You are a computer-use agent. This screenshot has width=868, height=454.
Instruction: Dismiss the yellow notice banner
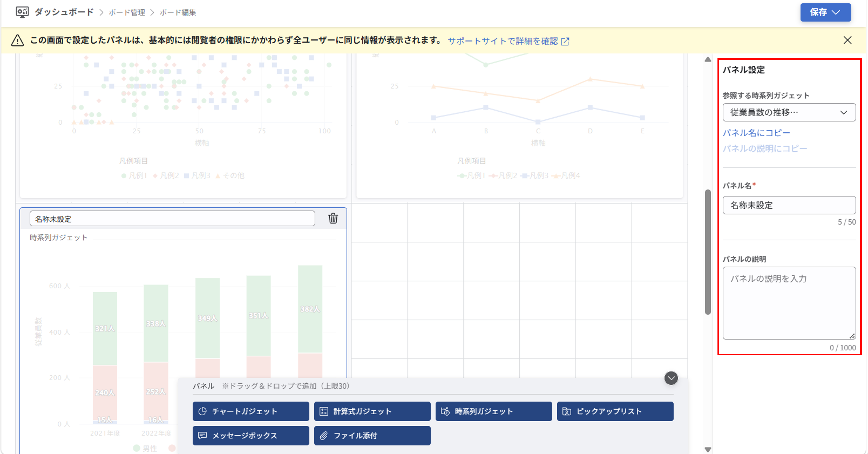(847, 40)
